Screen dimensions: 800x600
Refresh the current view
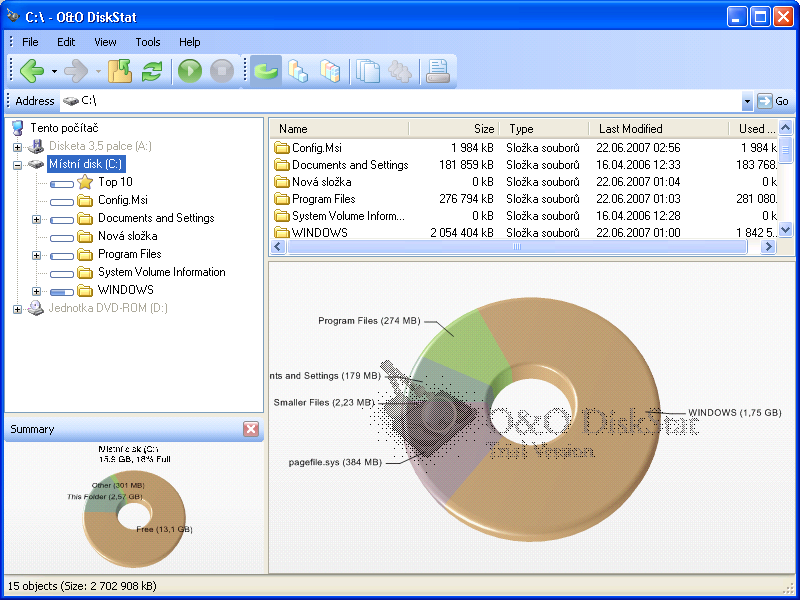152,71
